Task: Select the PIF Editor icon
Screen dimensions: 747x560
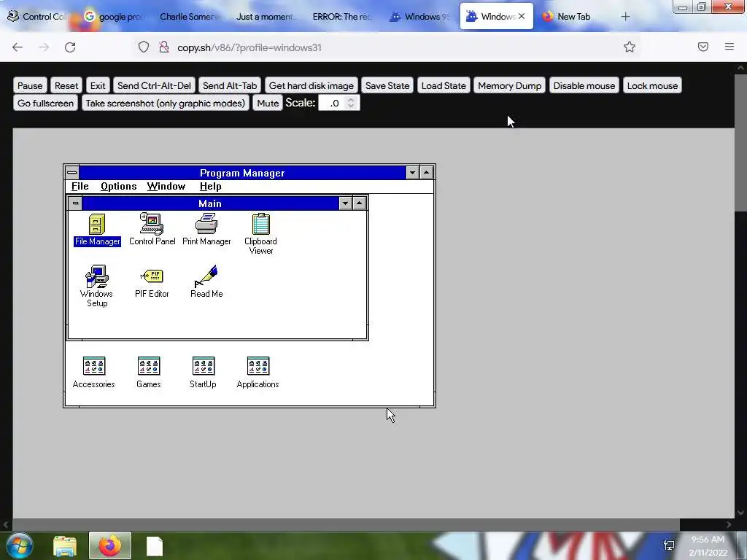Action: (152, 282)
